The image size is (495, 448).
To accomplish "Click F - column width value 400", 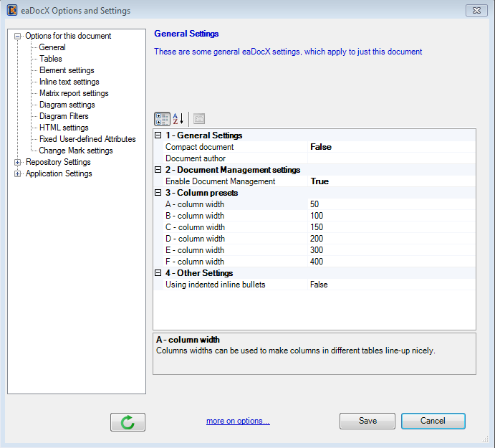I will coord(391,262).
